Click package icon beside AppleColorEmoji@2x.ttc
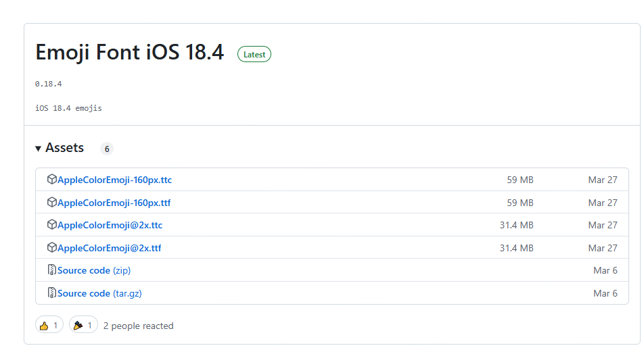The width and height of the screenshot is (644, 354). click(x=51, y=224)
